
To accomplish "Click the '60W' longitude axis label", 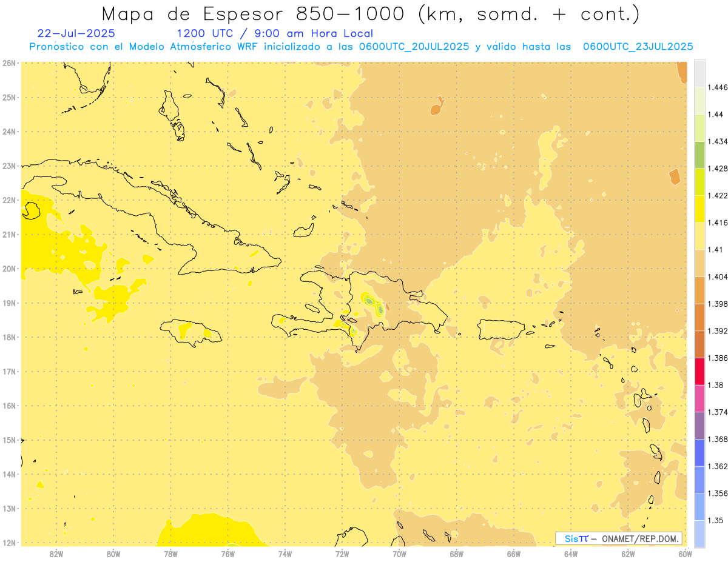I will 685,554.
